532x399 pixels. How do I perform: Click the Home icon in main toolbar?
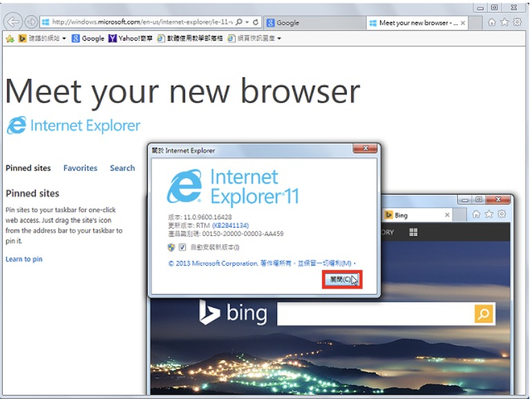click(492, 22)
